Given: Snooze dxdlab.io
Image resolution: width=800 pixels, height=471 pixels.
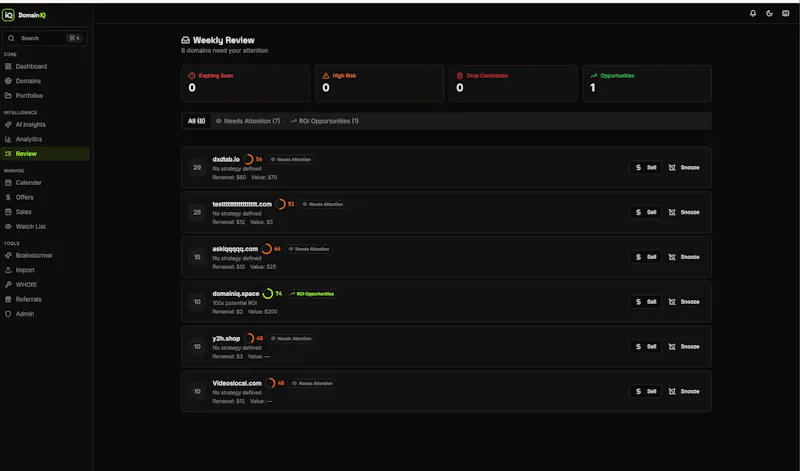Looking at the screenshot, I should (x=684, y=167).
